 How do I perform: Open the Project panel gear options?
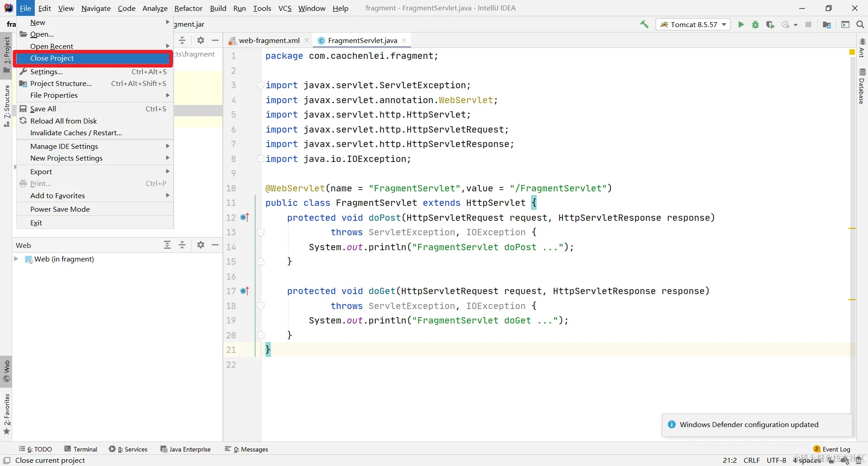point(201,40)
